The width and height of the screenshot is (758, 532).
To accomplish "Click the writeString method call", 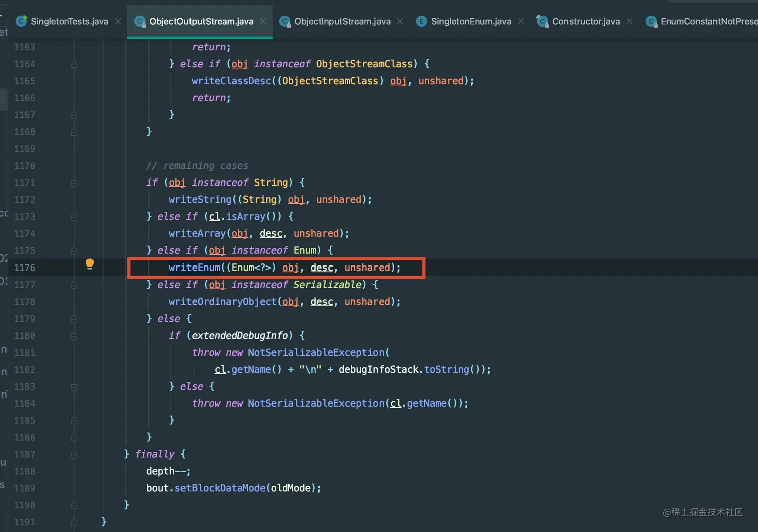I will point(200,199).
